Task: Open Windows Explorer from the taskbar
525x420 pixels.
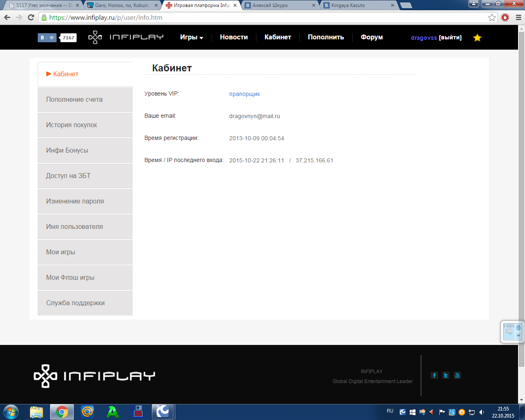Action: (37, 412)
